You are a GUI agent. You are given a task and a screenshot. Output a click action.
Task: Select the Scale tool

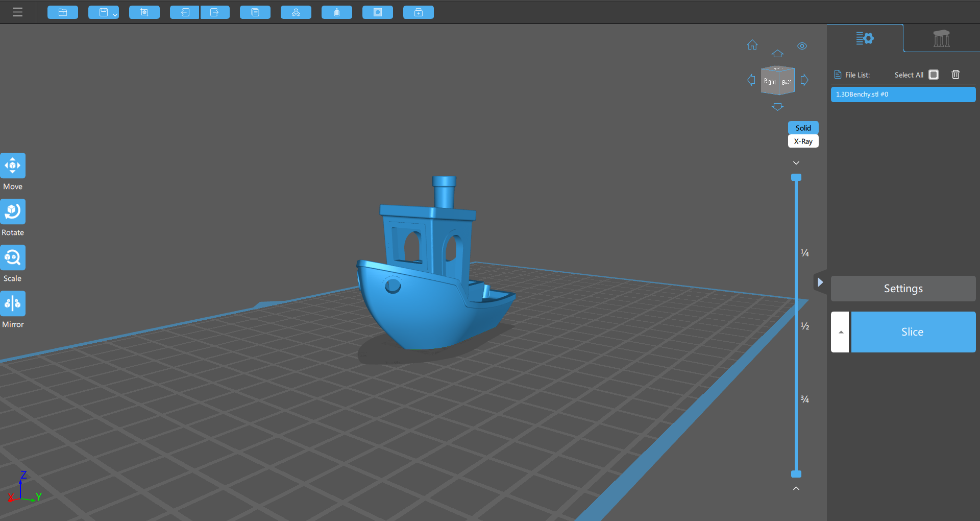pyautogui.click(x=13, y=257)
